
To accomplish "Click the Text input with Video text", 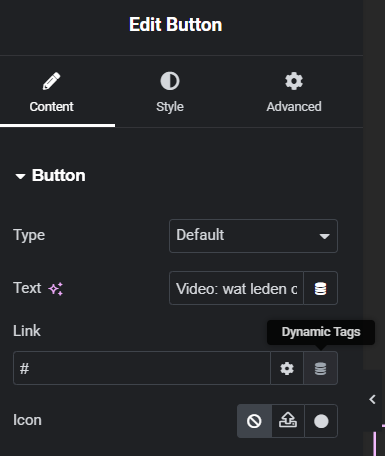I will click(x=236, y=288).
